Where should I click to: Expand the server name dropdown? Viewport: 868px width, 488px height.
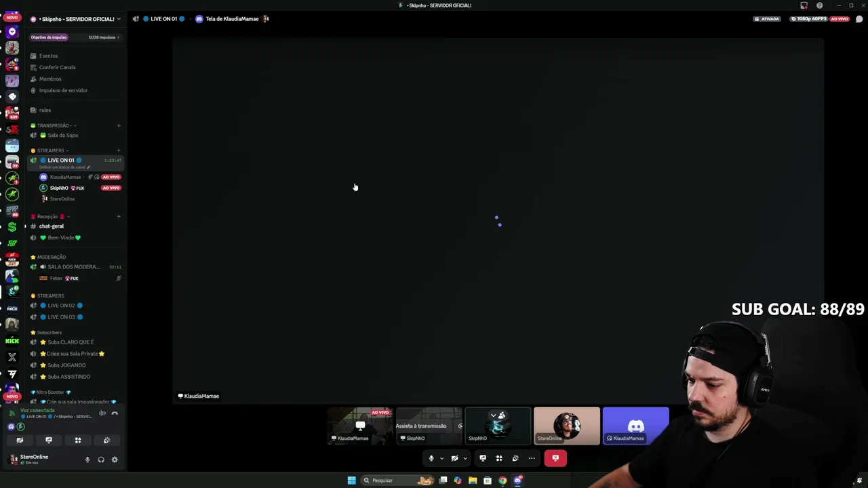pos(119,19)
